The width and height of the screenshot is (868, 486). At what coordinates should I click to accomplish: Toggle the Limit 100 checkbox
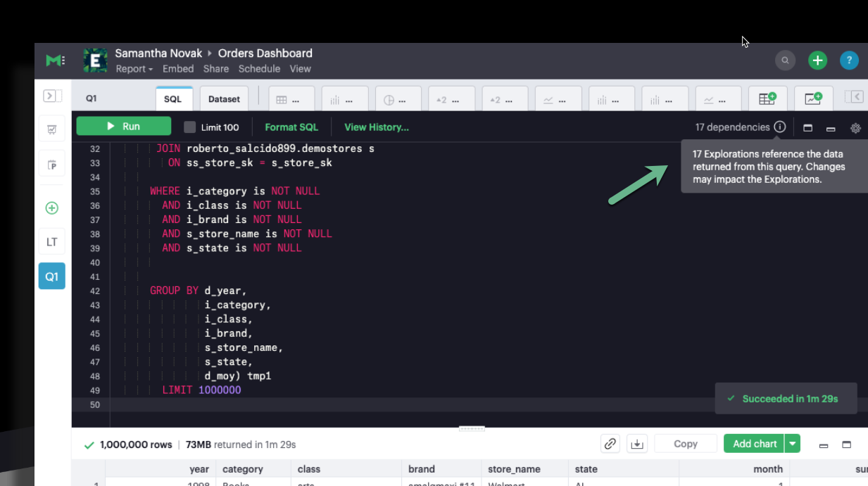click(x=189, y=127)
